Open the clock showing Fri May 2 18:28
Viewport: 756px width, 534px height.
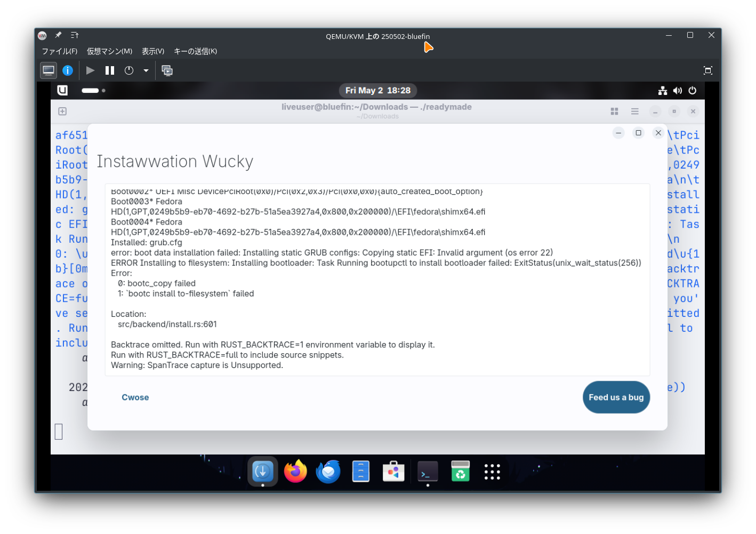pyautogui.click(x=378, y=91)
